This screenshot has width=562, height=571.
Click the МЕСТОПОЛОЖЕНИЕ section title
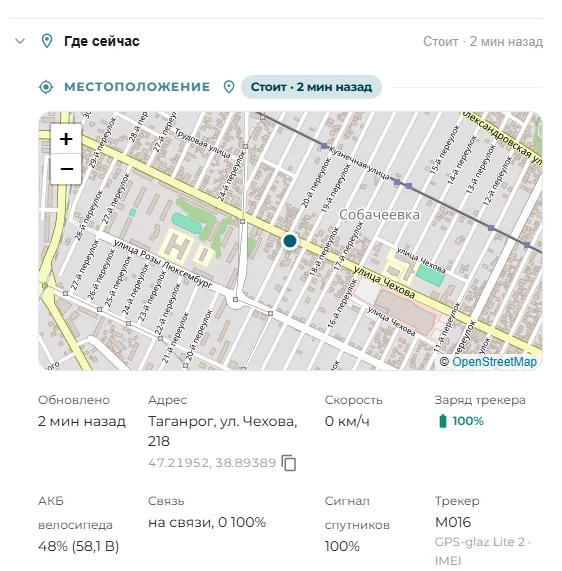click(137, 87)
